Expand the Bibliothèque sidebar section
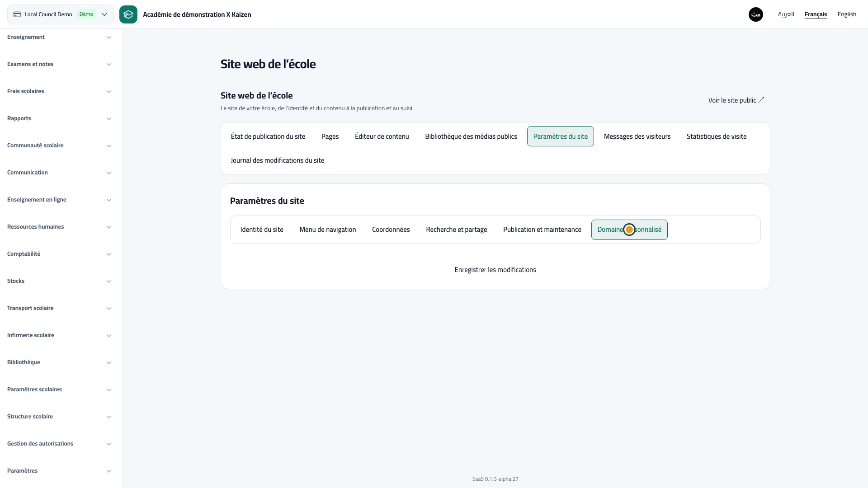This screenshot has height=488, width=868. 59,362
